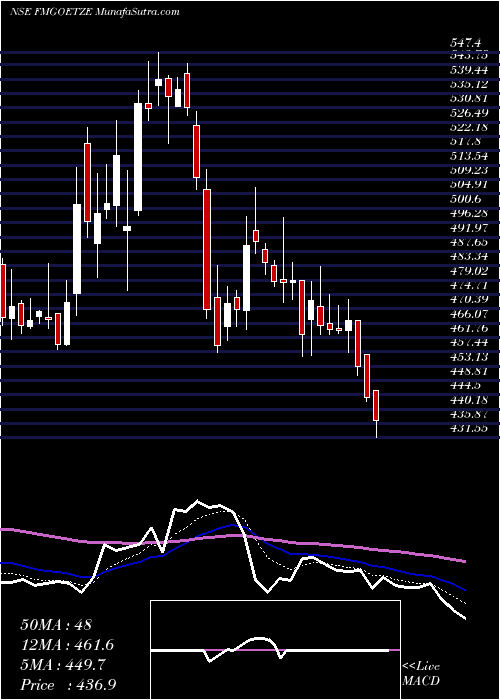Click the 50MA : 48 reading

coord(56,624)
